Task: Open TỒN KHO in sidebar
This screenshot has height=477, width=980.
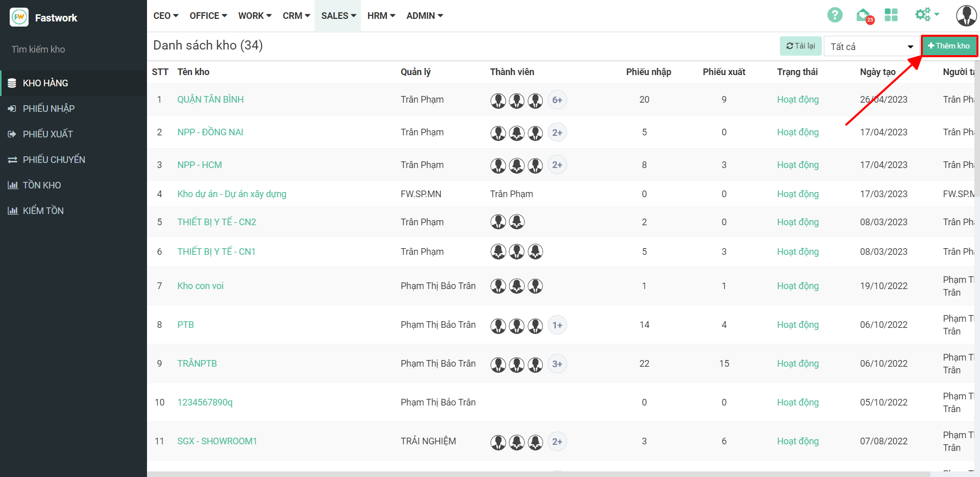Action: pos(42,185)
